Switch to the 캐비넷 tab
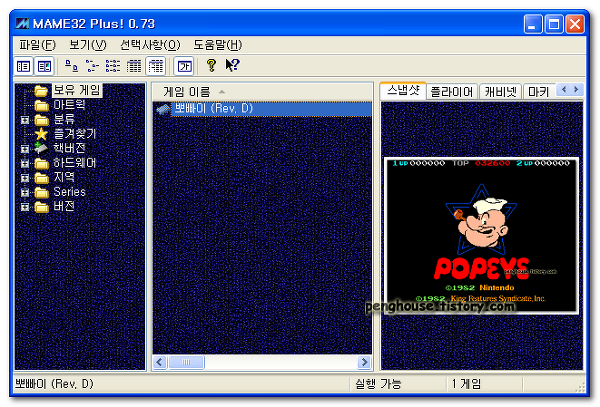This screenshot has height=407, width=600. click(501, 92)
